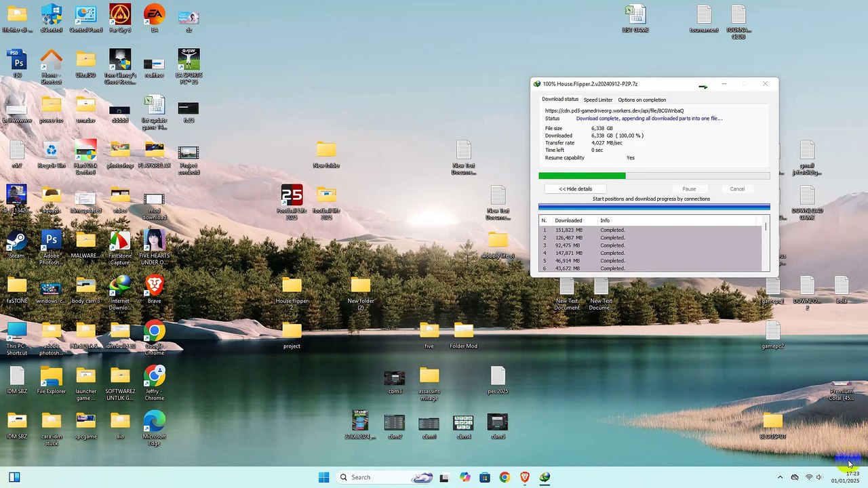Select the pes 2025 file icon
This screenshot has height=488, width=868.
tap(498, 380)
